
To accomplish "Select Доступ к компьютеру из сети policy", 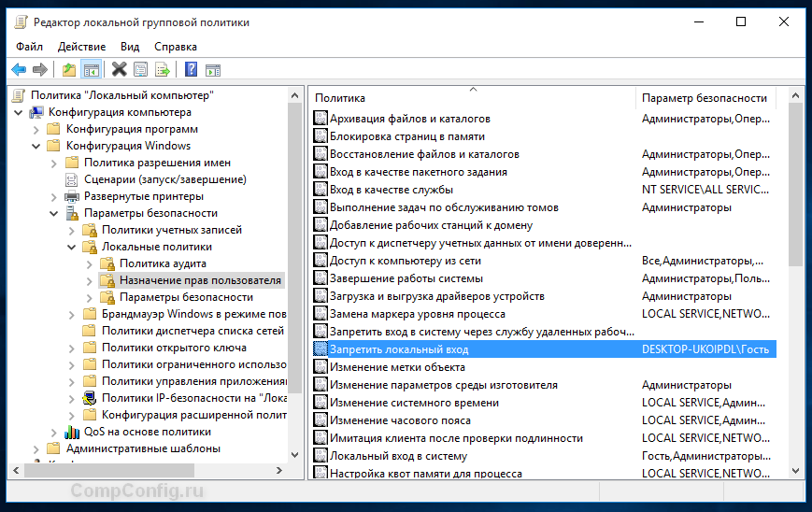I will click(x=406, y=261).
